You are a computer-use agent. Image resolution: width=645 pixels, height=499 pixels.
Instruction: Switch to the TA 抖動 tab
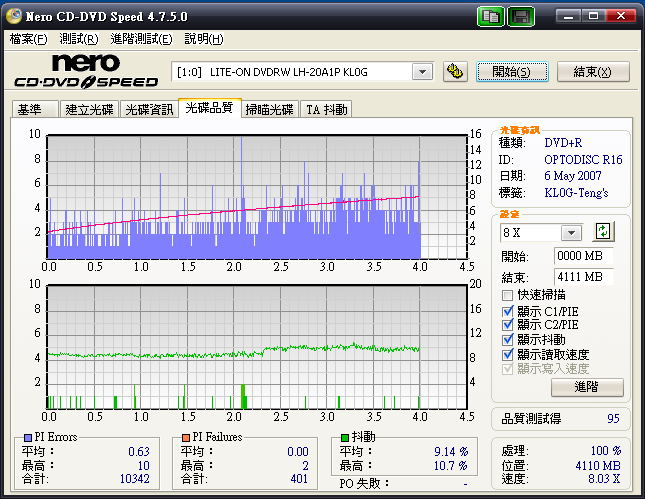click(327, 109)
